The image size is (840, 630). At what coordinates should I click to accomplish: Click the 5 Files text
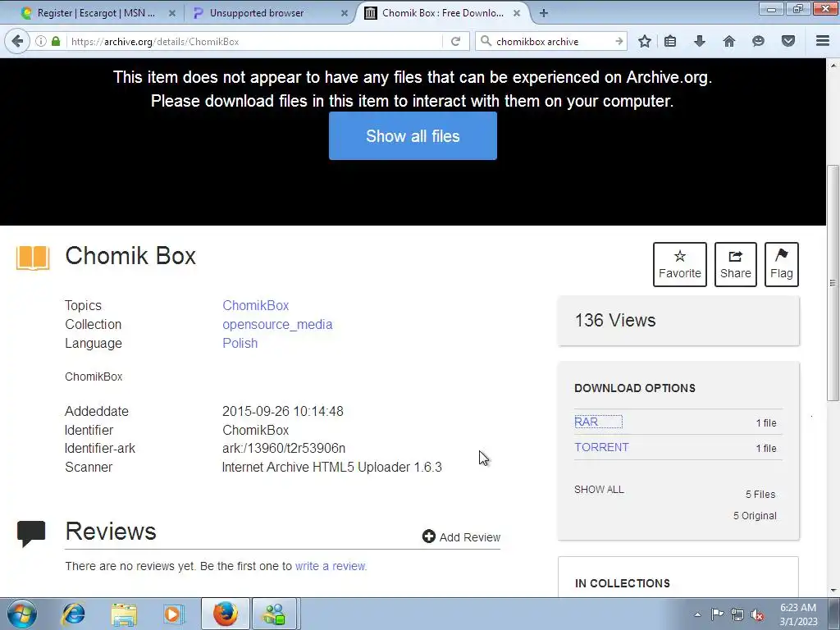pyautogui.click(x=760, y=494)
